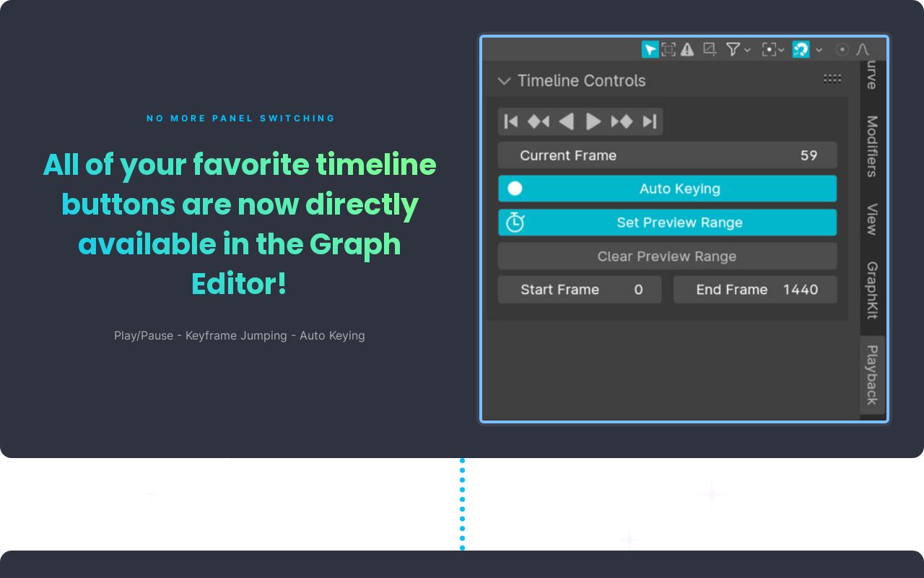The height and width of the screenshot is (578, 924).
Task: Collapse the Timeline Controls section
Action: tap(504, 81)
